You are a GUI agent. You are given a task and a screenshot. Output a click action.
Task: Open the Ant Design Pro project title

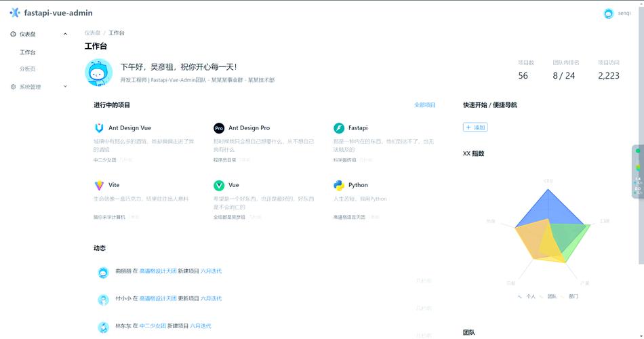pos(249,127)
